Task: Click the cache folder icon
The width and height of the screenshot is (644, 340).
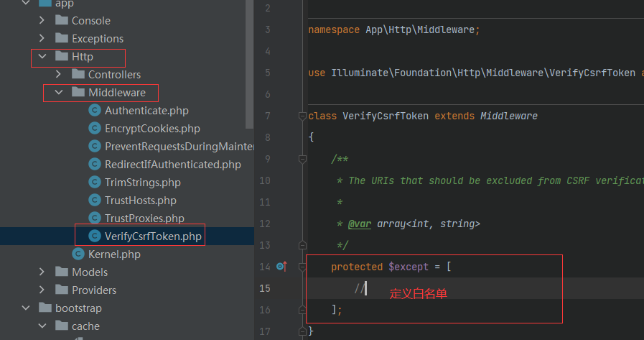Action: coord(62,326)
